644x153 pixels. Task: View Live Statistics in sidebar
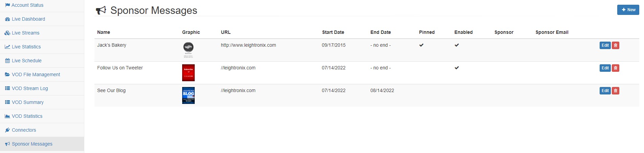tap(26, 47)
